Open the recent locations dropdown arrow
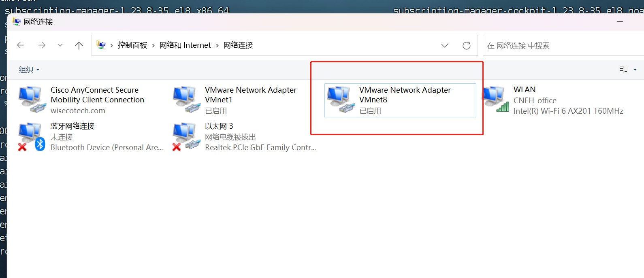The image size is (644, 278). tap(60, 45)
